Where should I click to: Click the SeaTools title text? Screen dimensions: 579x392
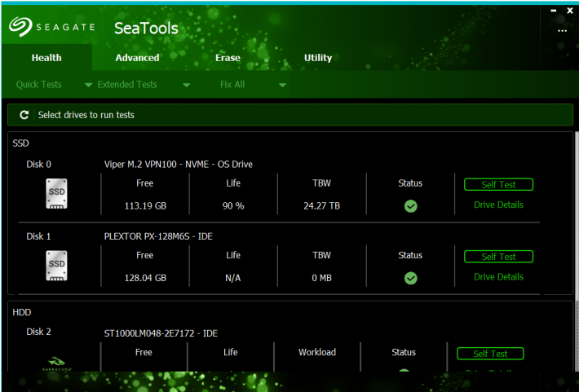pyautogui.click(x=146, y=28)
